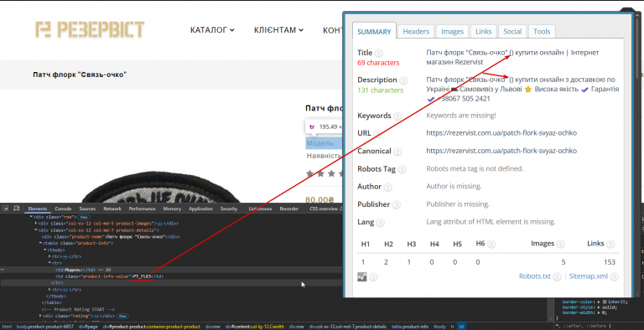644x330 pixels.
Task: Open help icon next to Keywords
Action: click(397, 116)
